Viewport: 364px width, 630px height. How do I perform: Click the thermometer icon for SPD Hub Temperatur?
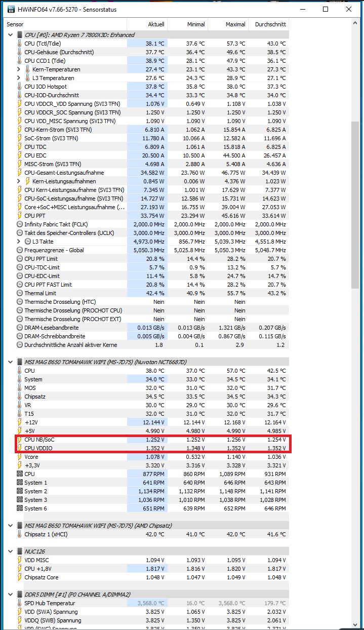tap(20, 603)
